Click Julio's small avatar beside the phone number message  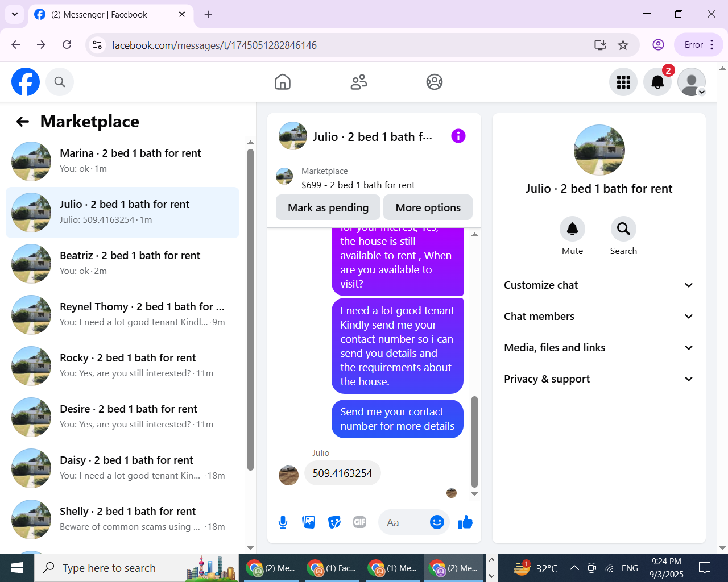(288, 475)
